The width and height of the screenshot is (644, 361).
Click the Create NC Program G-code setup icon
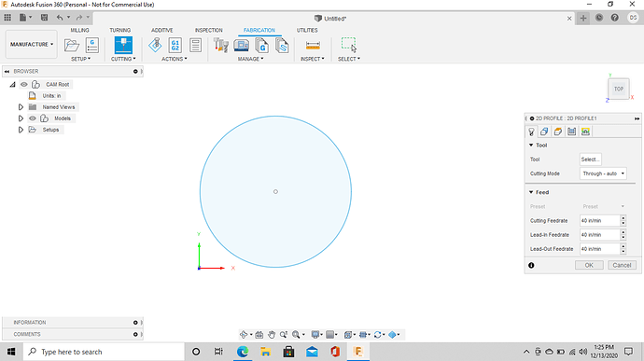tap(92, 45)
